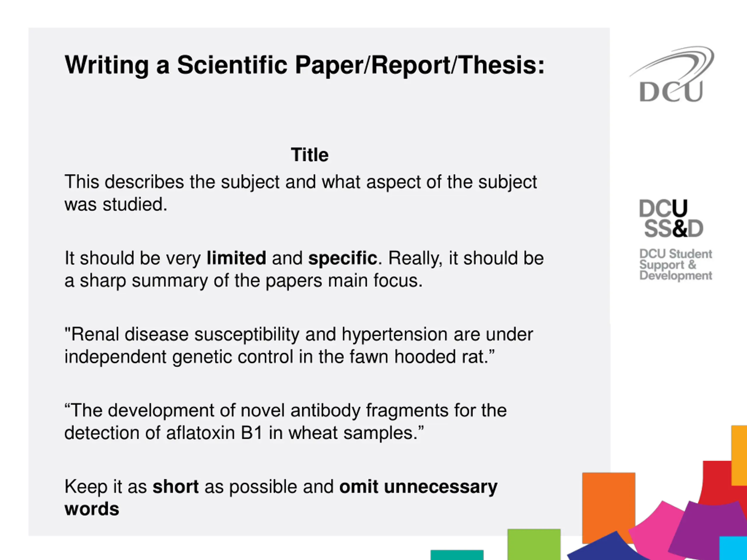This screenshot has height=560, width=747.
Task: Click the bold phrase omit unnecessary
Action: pos(418,487)
